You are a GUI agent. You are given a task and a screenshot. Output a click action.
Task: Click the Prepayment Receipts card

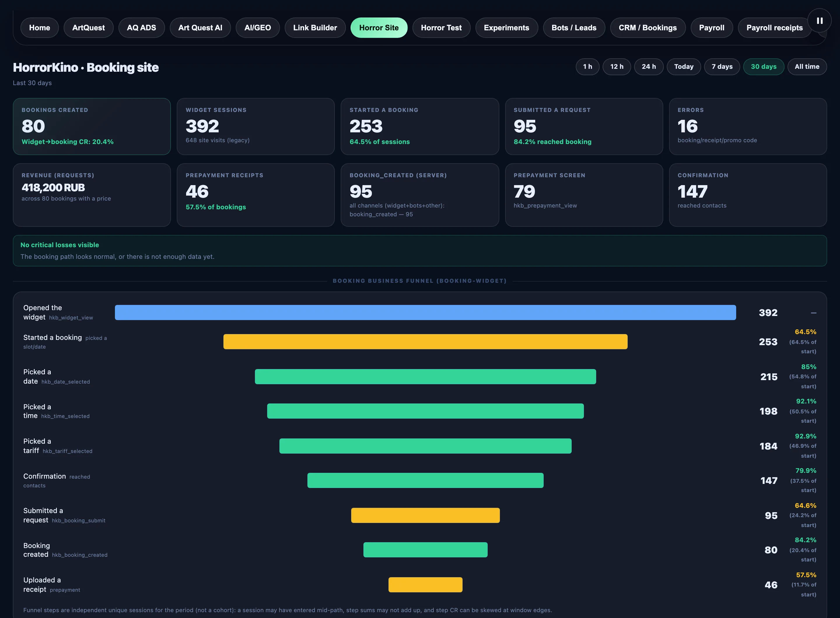point(256,195)
